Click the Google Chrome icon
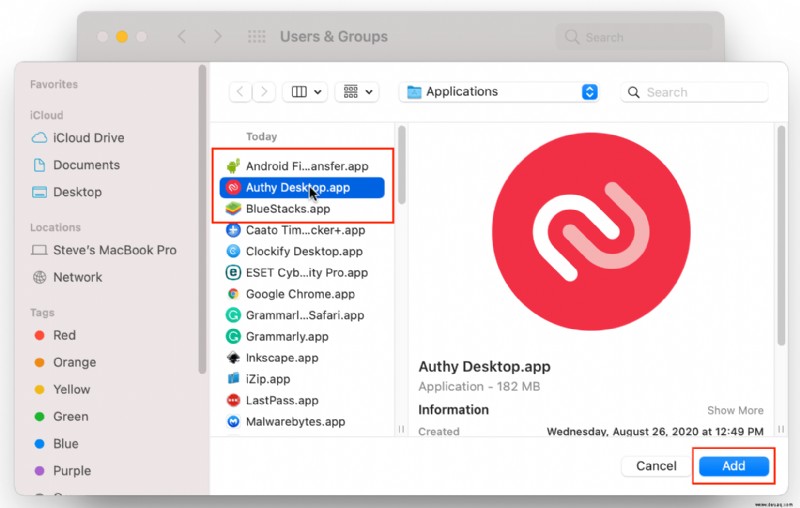Screen dimensions: 800x508 233,294
